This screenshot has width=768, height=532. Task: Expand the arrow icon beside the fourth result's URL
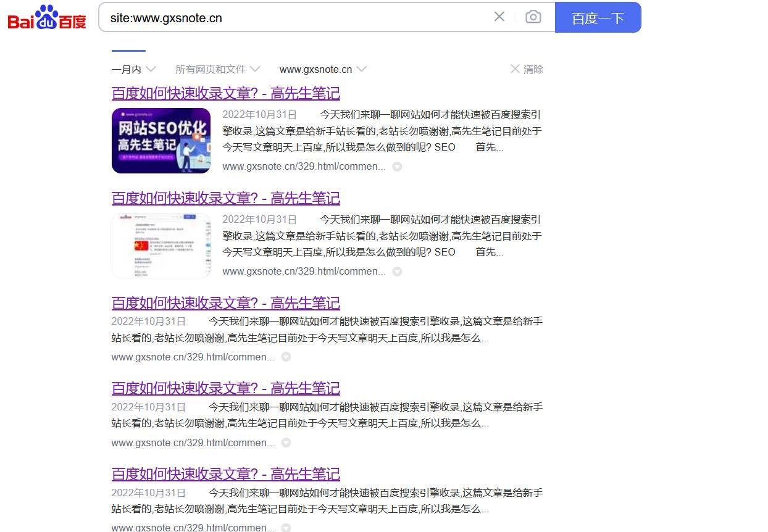point(286,443)
